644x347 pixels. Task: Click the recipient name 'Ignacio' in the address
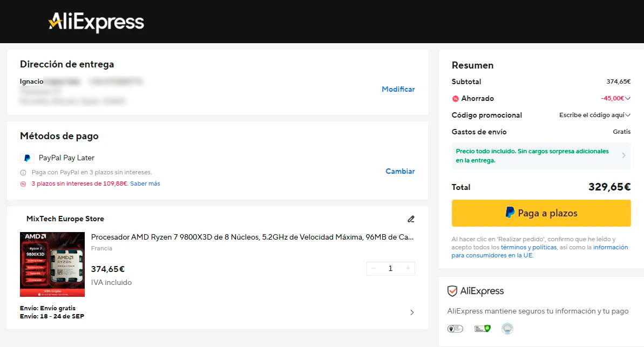point(32,81)
